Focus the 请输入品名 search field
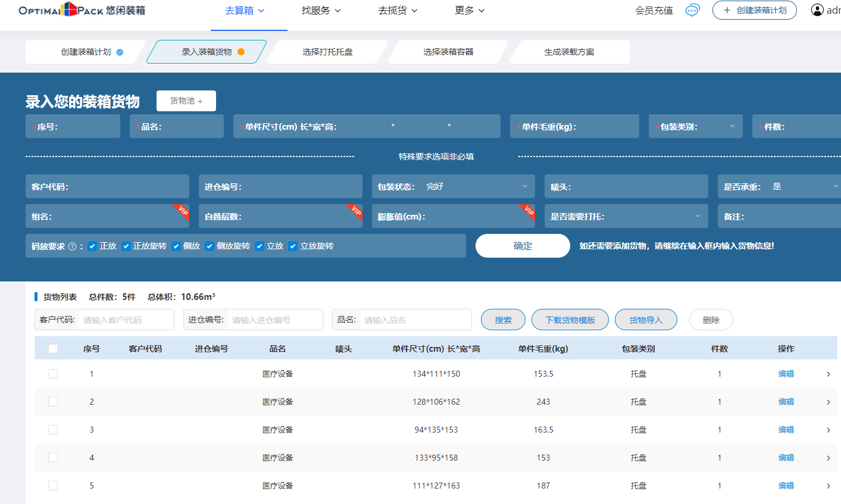Viewport: 841px width, 504px height. click(x=415, y=320)
